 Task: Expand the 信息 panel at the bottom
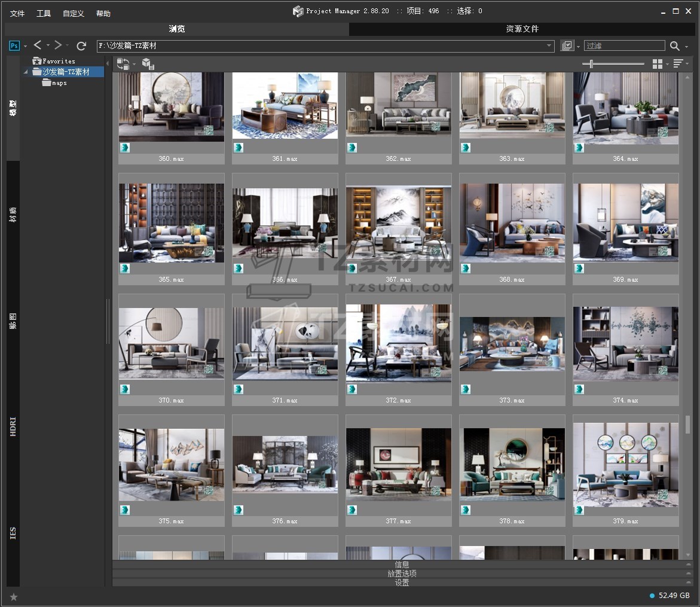coord(402,565)
